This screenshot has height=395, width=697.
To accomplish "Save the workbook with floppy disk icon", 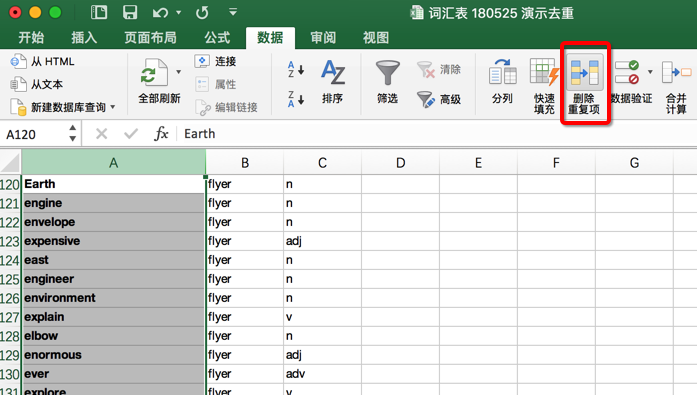I will tap(130, 12).
